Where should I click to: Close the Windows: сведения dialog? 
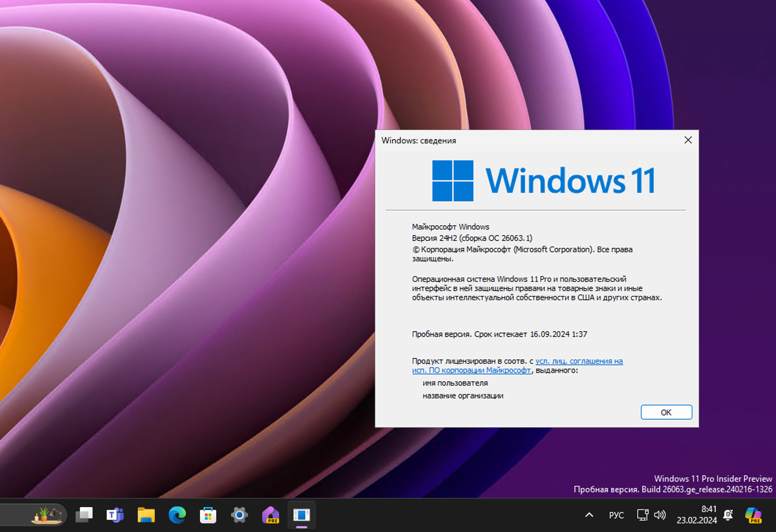pyautogui.click(x=688, y=140)
